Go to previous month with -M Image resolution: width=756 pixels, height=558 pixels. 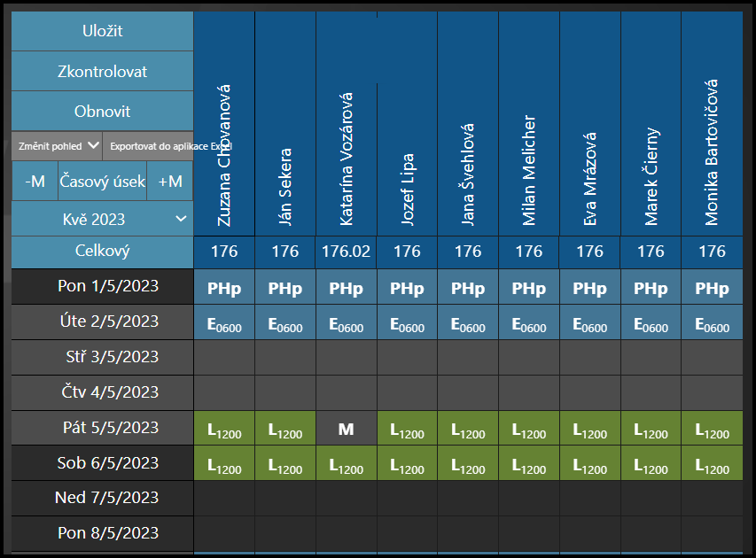click(x=35, y=182)
